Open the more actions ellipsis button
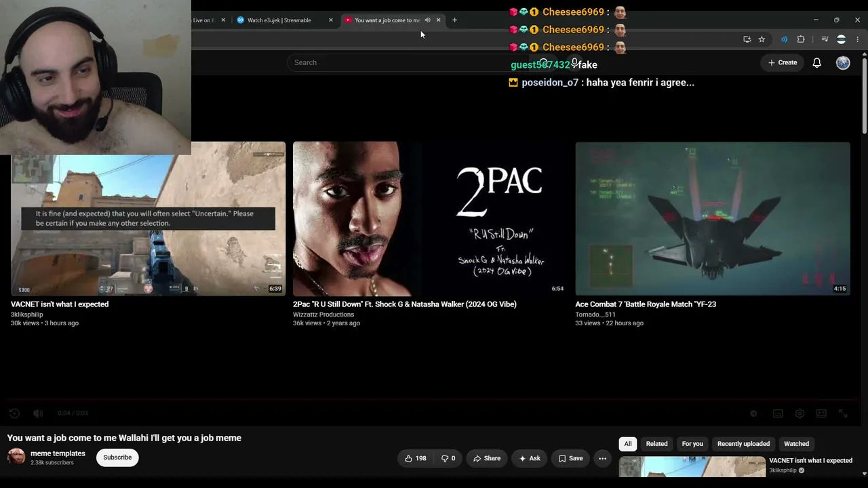868x488 pixels. point(602,458)
